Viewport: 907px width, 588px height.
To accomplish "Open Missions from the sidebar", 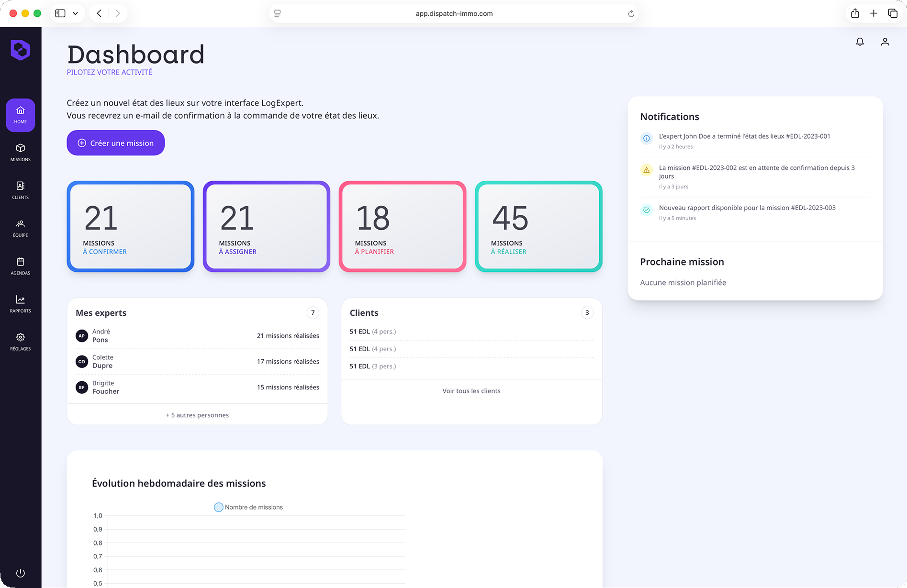I will click(x=21, y=153).
